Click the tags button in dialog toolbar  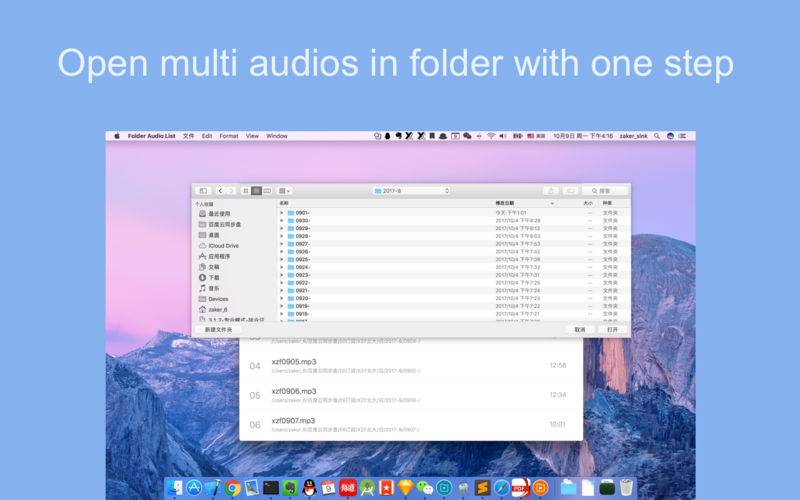click(x=570, y=191)
